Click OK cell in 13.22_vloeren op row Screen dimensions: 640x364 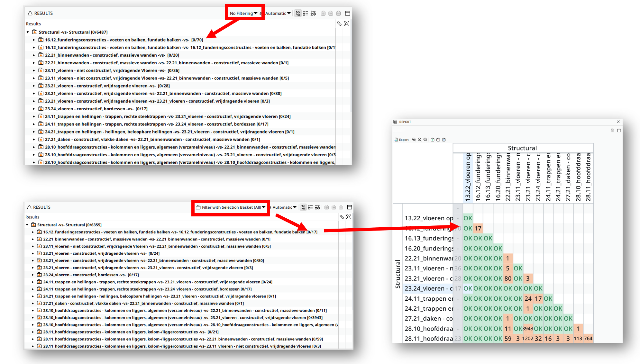click(468, 218)
